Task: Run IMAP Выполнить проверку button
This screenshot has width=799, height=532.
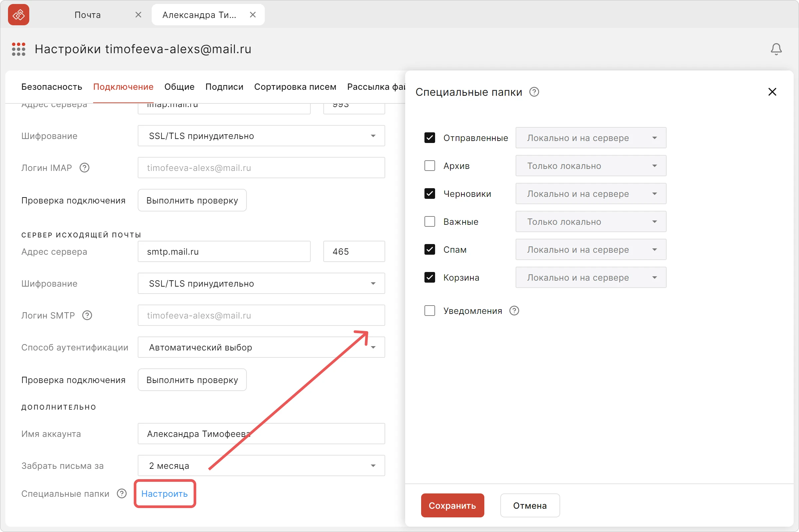Action: click(x=192, y=200)
